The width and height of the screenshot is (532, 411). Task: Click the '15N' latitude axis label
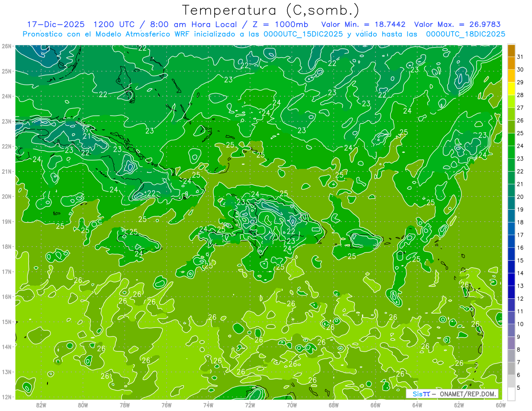tap(6, 322)
